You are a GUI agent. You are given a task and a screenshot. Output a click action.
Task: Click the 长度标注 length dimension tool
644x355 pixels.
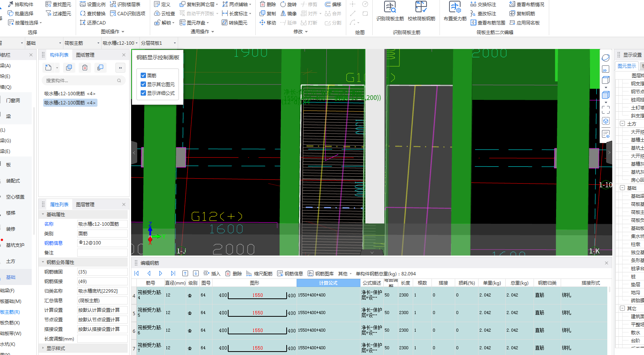(x=237, y=13)
